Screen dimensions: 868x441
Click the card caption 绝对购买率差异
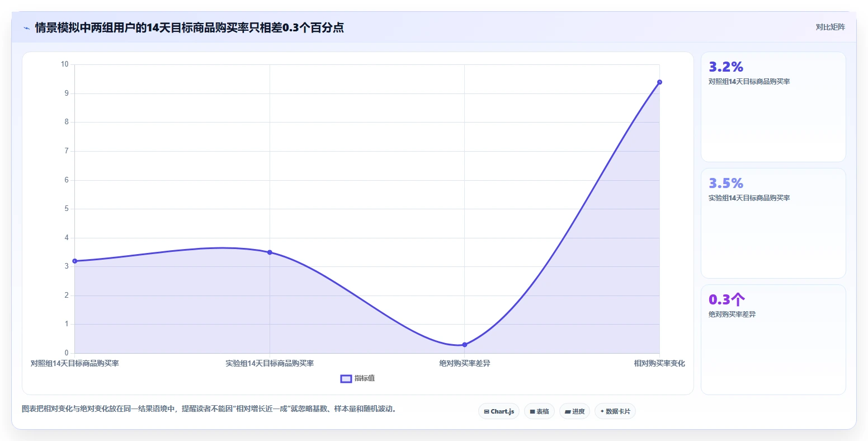(732, 315)
